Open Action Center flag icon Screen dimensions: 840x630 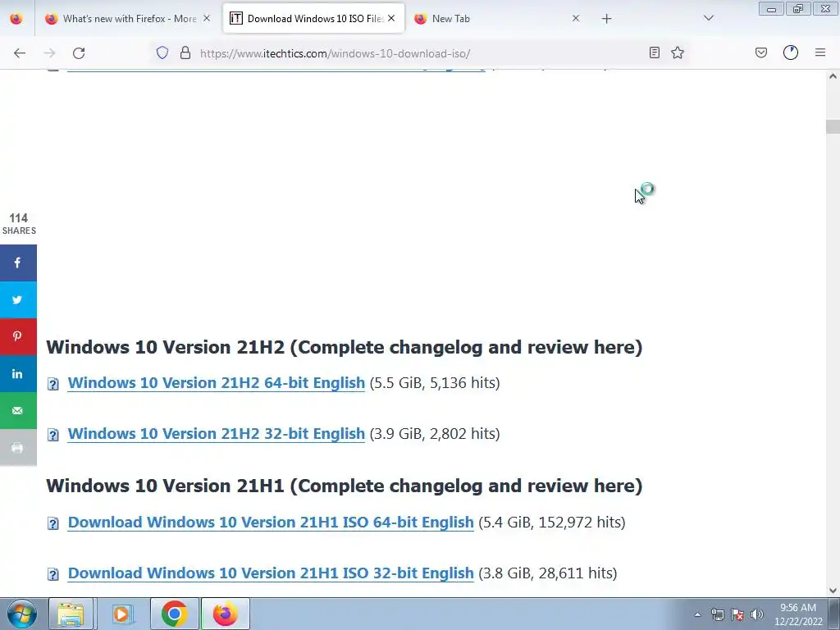tap(737, 614)
